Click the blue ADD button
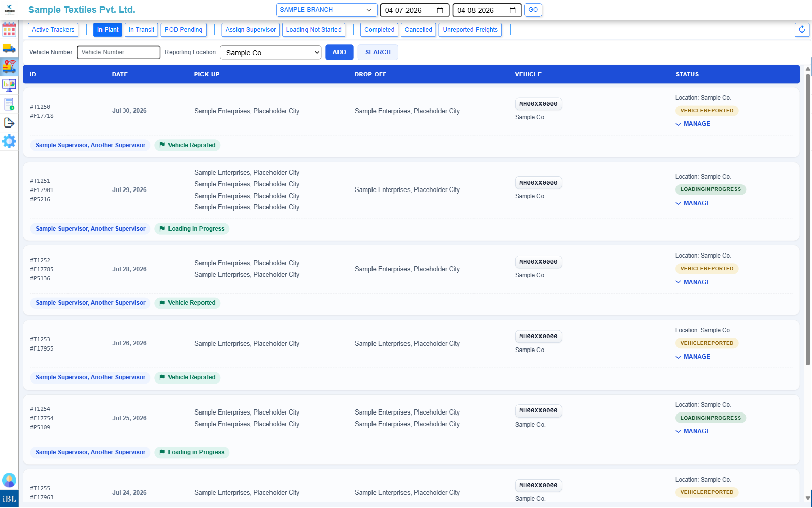 340,52
